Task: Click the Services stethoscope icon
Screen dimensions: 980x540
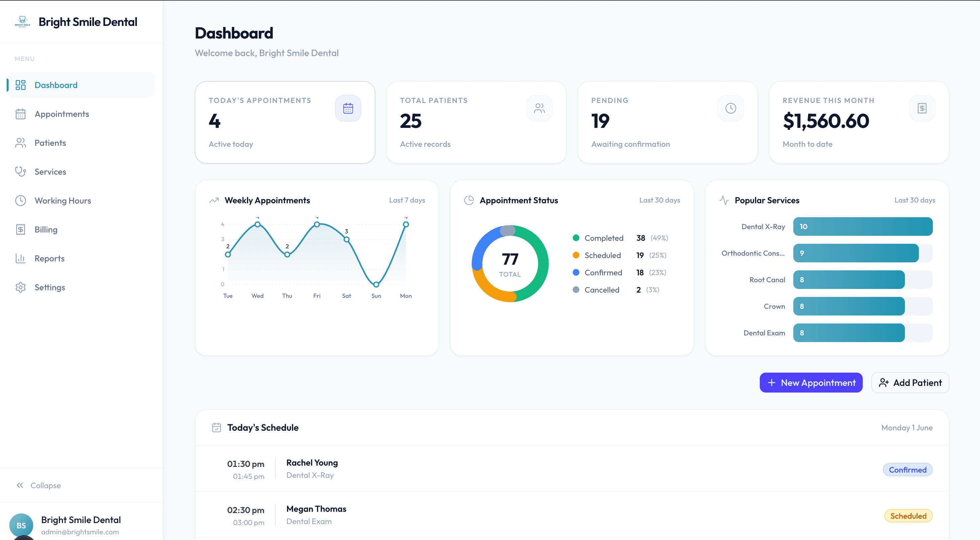Action: [21, 171]
